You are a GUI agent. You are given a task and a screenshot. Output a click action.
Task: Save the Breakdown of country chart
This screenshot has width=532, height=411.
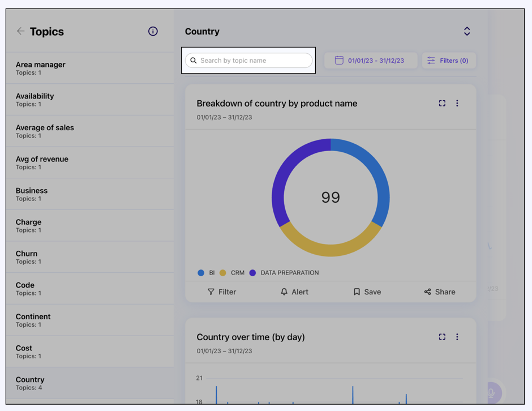point(367,292)
